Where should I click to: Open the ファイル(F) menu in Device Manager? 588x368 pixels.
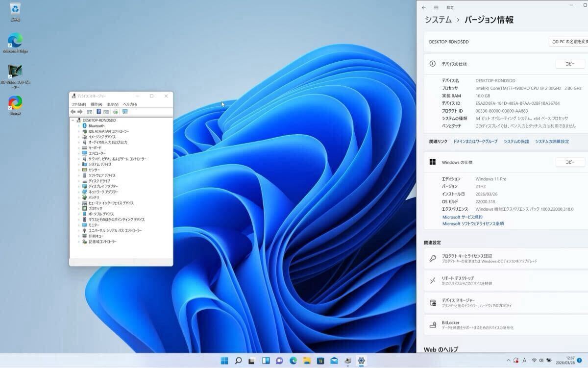(x=78, y=104)
